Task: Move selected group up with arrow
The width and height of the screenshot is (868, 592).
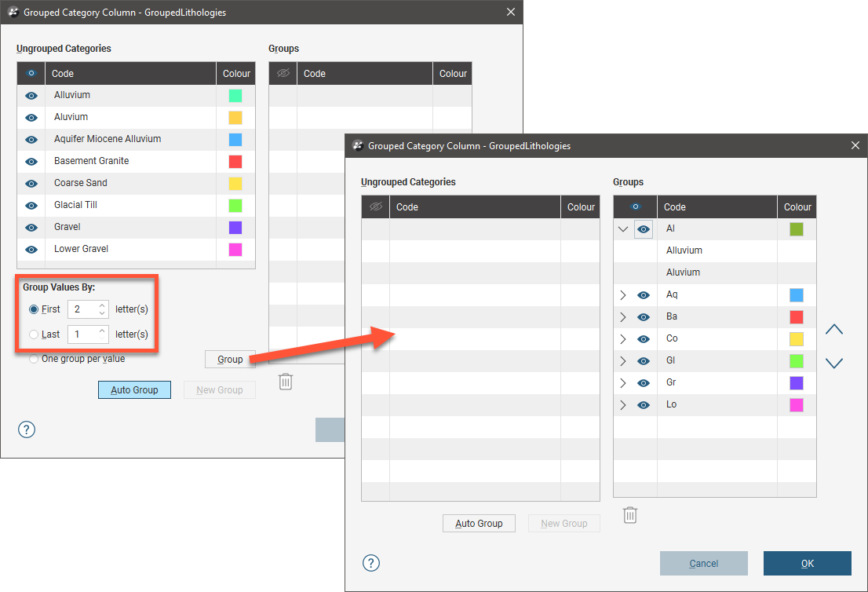Action: [x=833, y=330]
